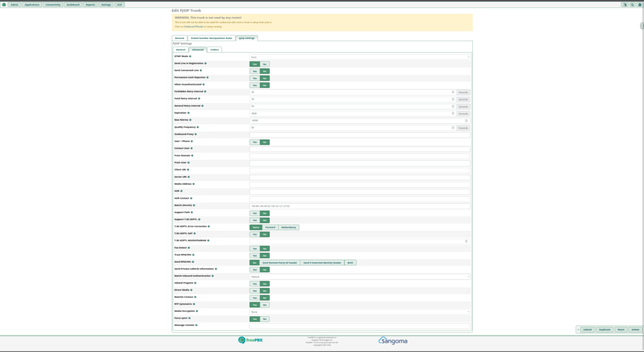Click into the From Domain input field
The height and width of the screenshot is (352, 644).
coord(360,156)
